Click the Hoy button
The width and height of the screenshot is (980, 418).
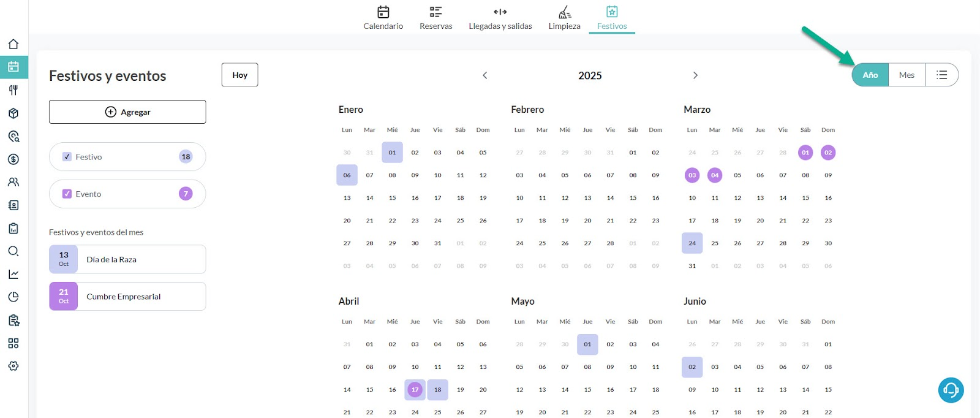point(239,75)
